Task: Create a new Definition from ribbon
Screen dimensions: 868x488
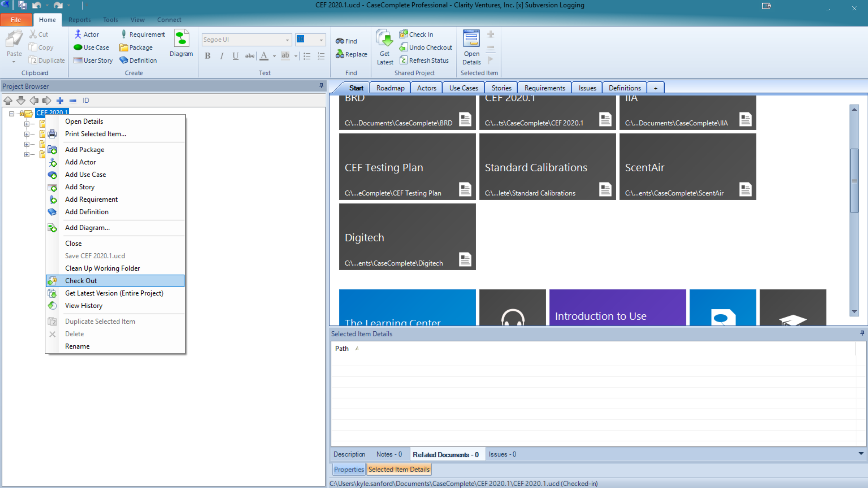Action: pyautogui.click(x=138, y=60)
